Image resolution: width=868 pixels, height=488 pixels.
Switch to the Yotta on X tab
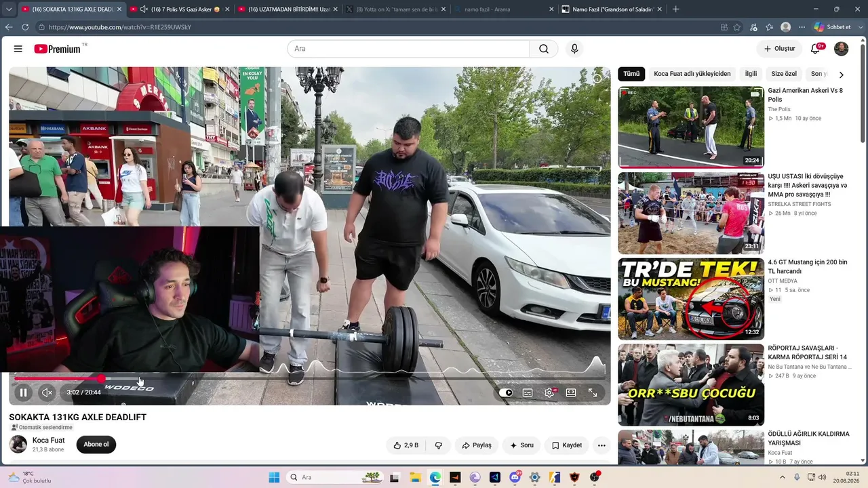[396, 9]
